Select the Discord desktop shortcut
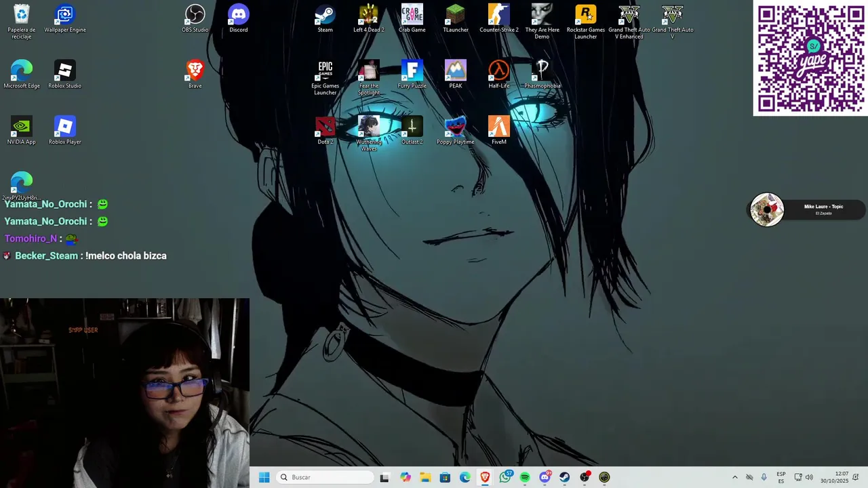The image size is (868, 488). pos(239,18)
